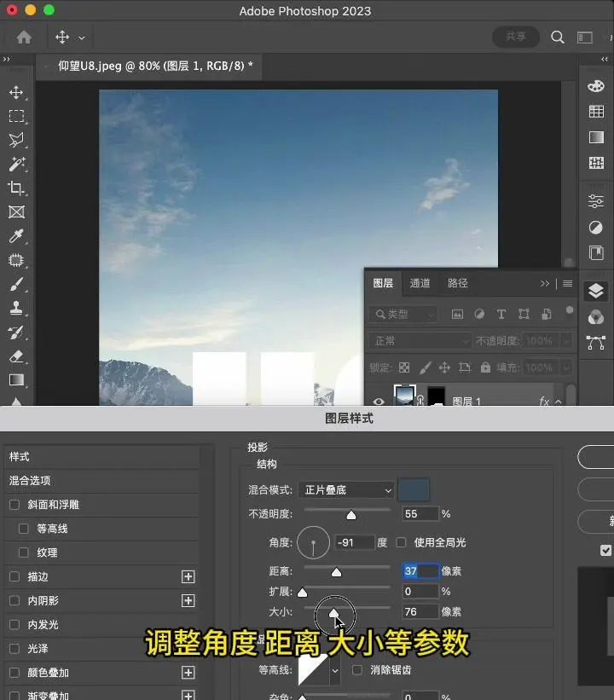The image size is (614, 700).
Task: Click the 共享 share button
Action: point(516,37)
